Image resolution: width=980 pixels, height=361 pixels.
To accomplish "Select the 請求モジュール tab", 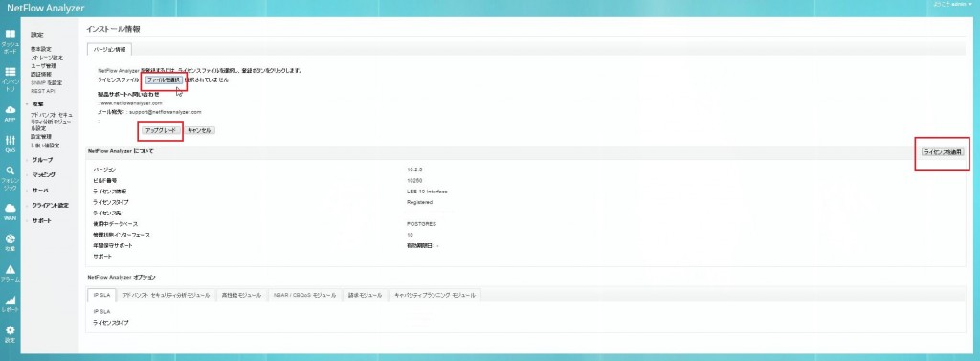I will (365, 295).
